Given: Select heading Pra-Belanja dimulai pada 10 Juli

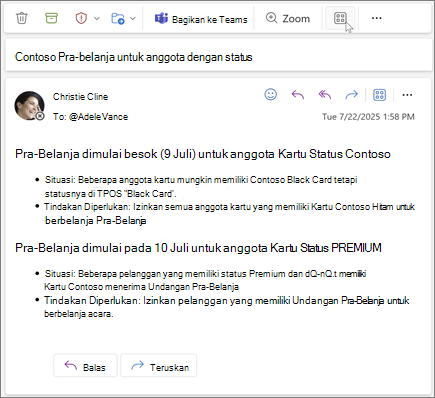Looking at the screenshot, I should click(198, 248).
